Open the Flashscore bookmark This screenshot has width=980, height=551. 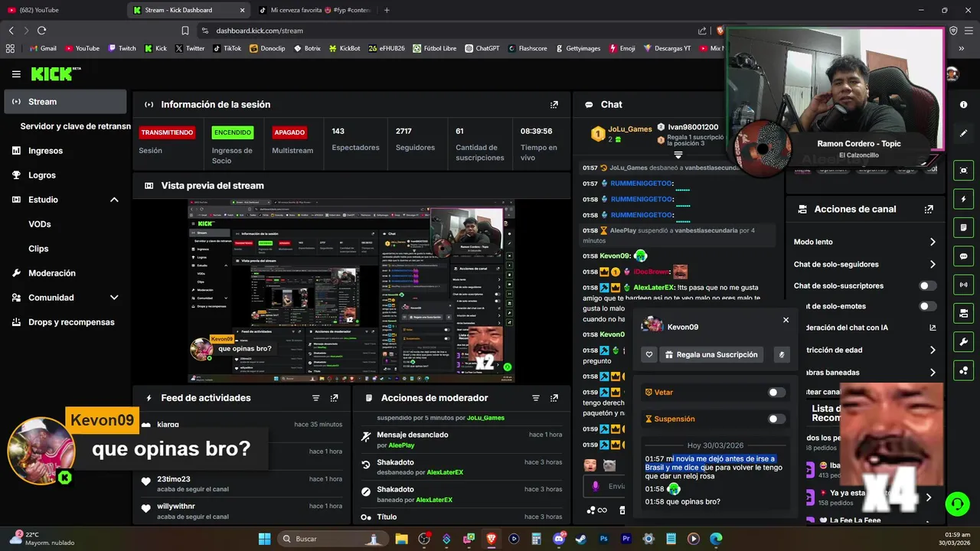(527, 48)
